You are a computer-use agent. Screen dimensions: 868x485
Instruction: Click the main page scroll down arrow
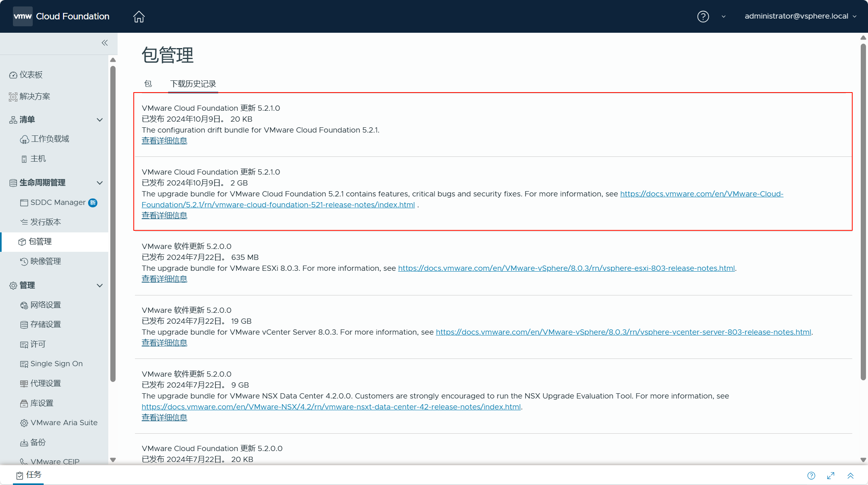pyautogui.click(x=863, y=460)
